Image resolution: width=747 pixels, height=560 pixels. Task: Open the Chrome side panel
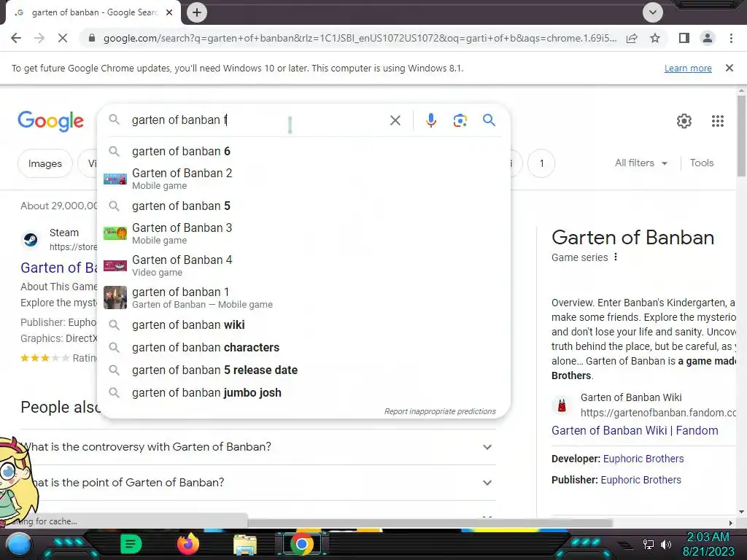(684, 38)
